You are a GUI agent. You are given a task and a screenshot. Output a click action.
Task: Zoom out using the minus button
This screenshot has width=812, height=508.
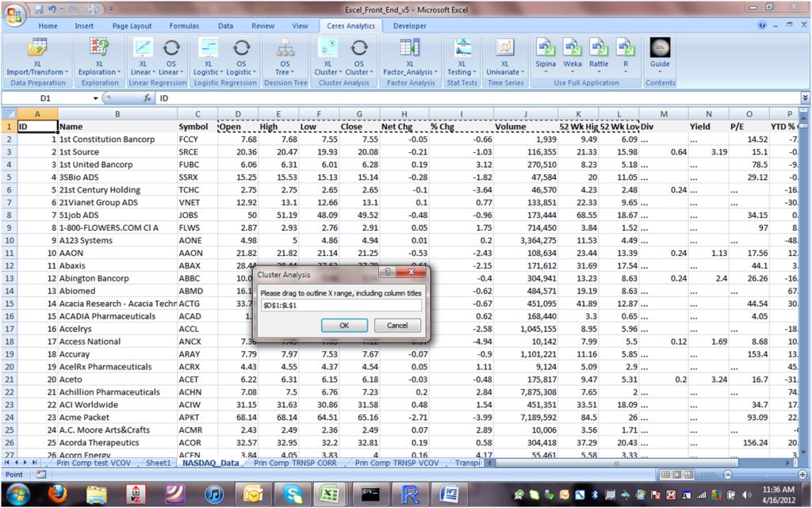728,475
